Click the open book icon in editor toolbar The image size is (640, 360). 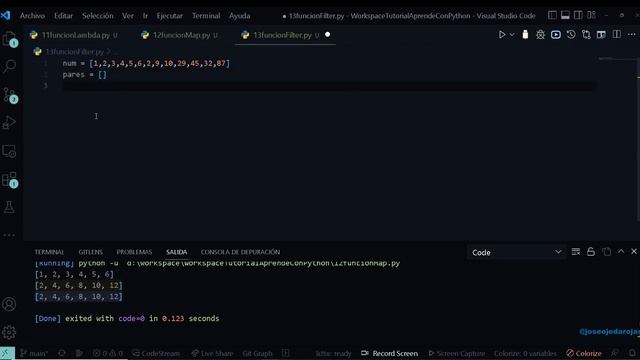[601, 35]
